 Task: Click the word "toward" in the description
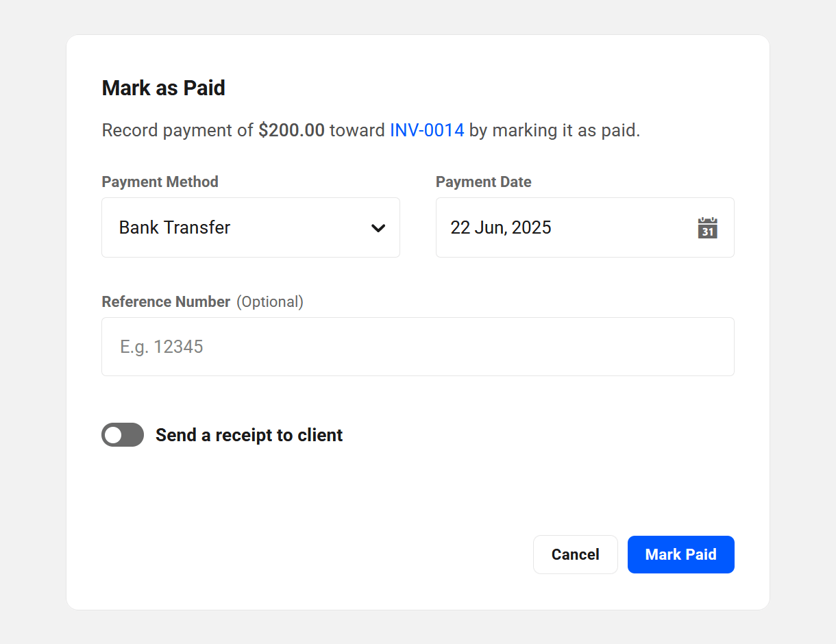point(357,130)
